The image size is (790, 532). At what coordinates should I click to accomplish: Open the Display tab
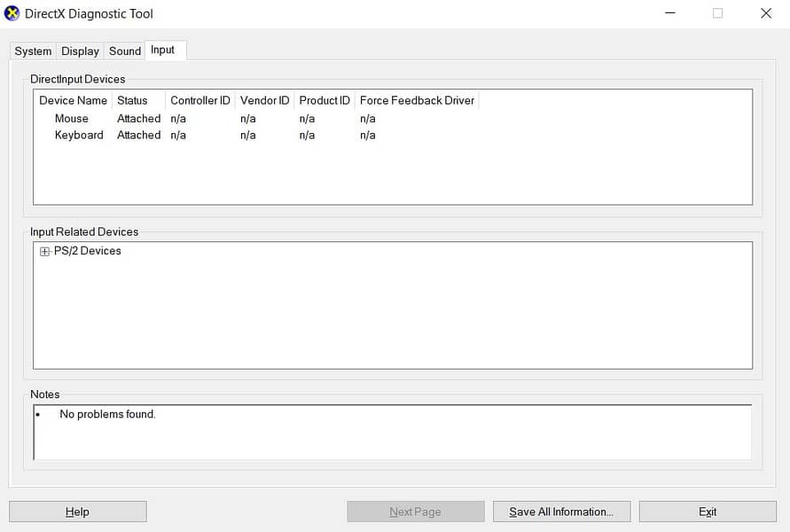[80, 51]
